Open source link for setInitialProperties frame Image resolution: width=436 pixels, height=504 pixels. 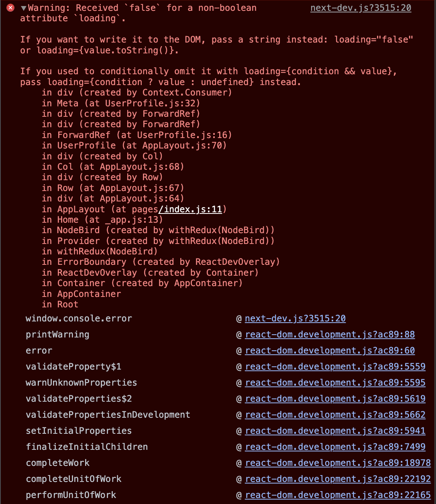pos(335,431)
